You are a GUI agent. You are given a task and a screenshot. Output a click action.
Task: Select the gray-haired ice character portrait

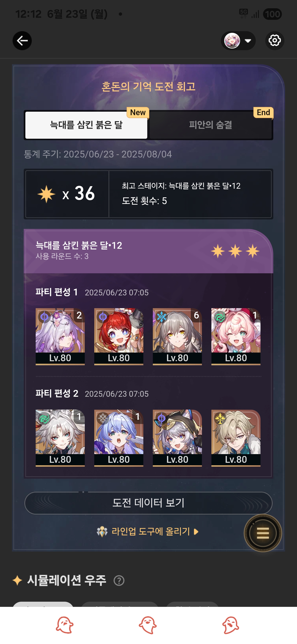177,336
